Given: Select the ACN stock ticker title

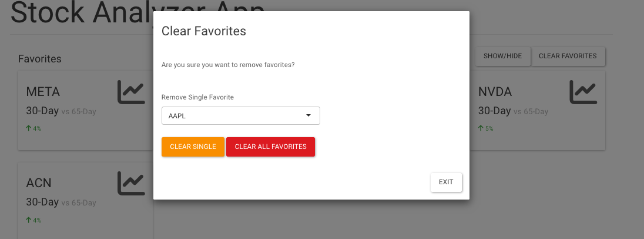Looking at the screenshot, I should coord(39,183).
